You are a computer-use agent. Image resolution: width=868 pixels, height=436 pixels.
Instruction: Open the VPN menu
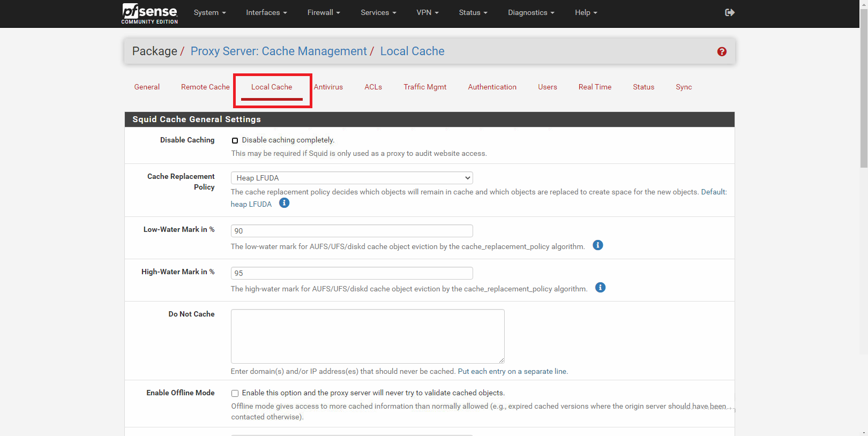pyautogui.click(x=427, y=12)
